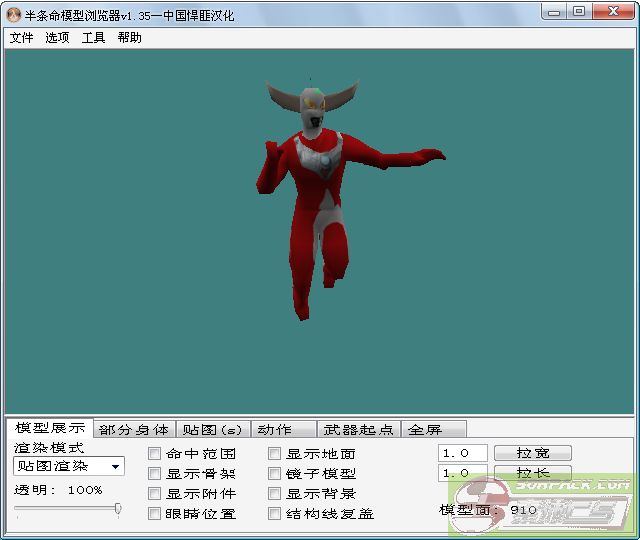Image resolution: width=640 pixels, height=540 pixels.
Task: Switch to the 部分身体 tab
Action: [134, 430]
